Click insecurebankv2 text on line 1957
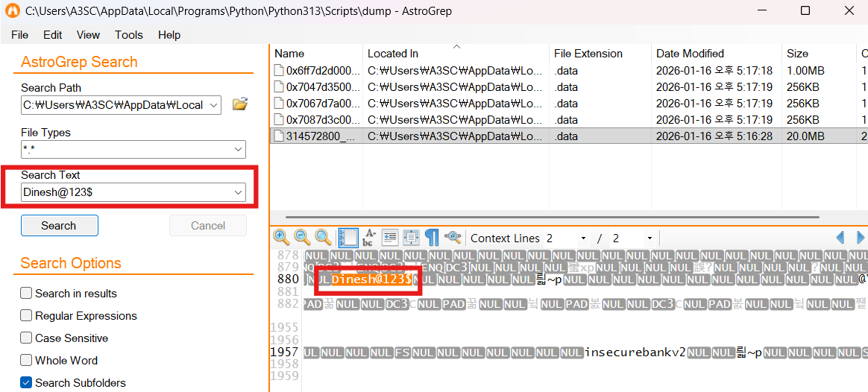The height and width of the screenshot is (392, 868). point(635,353)
